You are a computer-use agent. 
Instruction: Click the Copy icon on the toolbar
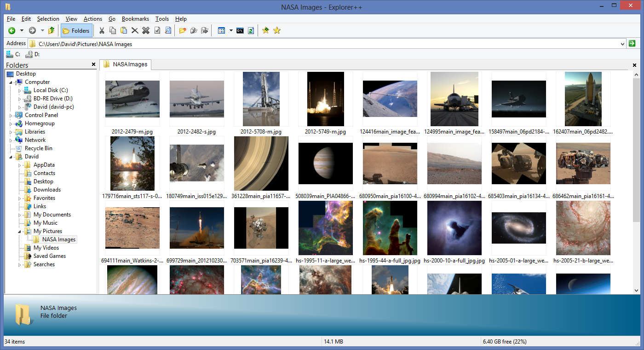tap(113, 30)
